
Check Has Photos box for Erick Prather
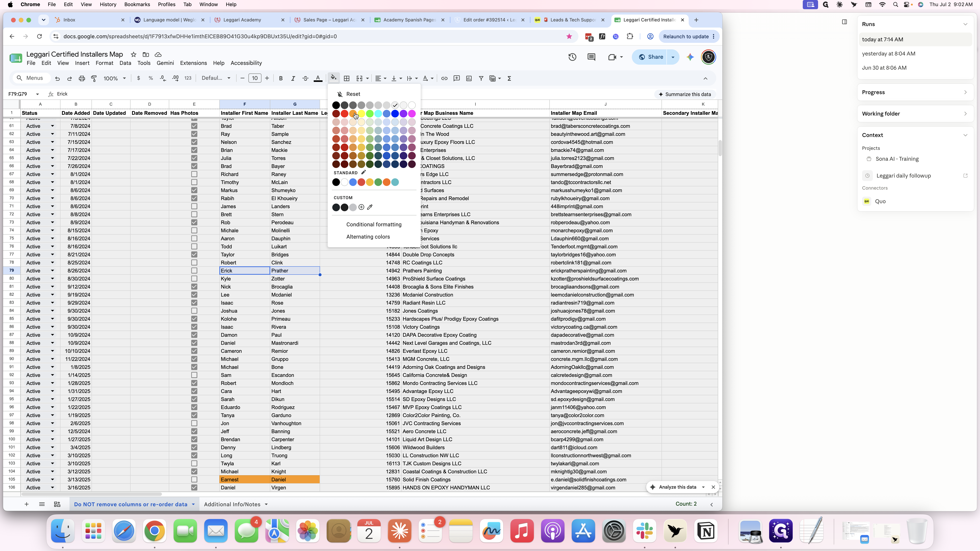pos(194,271)
